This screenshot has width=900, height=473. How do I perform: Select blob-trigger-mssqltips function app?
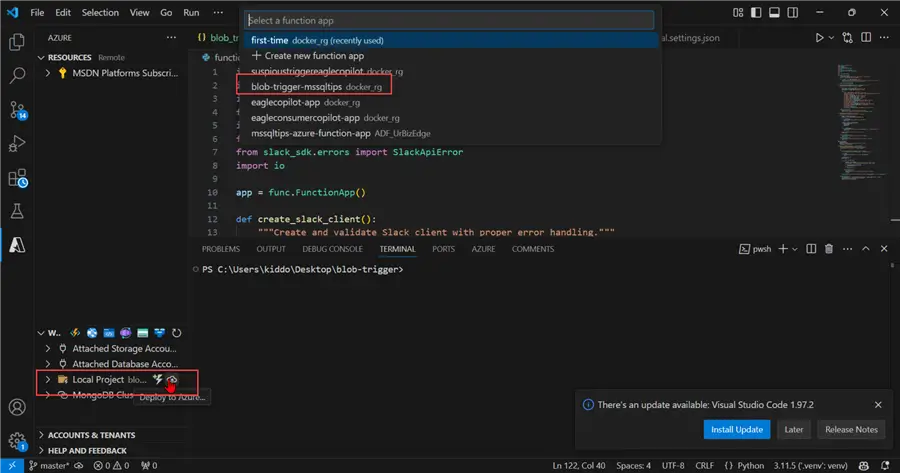pos(451,87)
